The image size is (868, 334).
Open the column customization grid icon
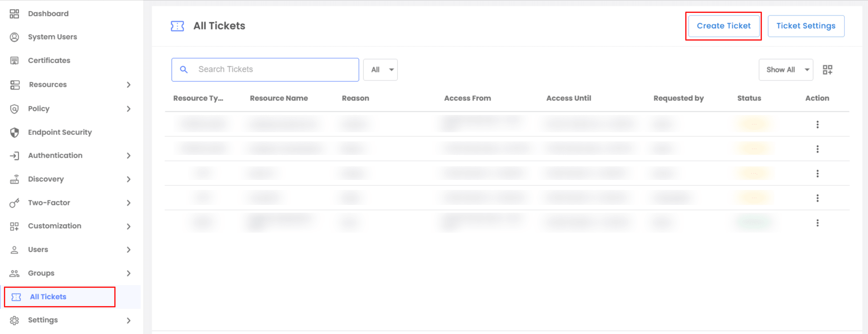pos(828,70)
